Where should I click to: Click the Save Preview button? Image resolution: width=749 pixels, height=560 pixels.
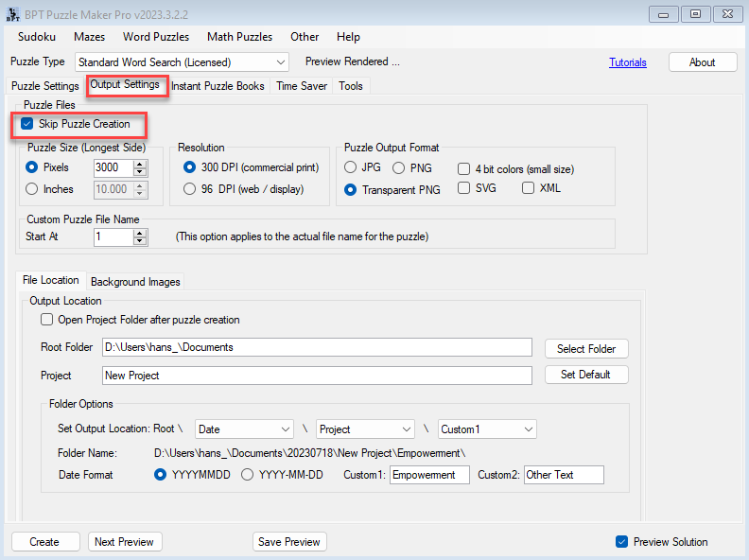pyautogui.click(x=289, y=542)
